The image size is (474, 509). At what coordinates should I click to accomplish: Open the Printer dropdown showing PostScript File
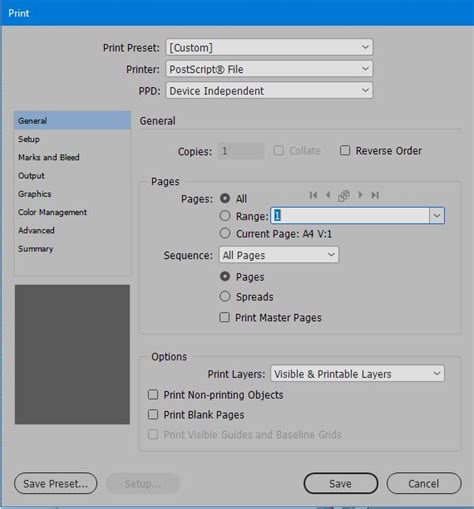tap(269, 69)
